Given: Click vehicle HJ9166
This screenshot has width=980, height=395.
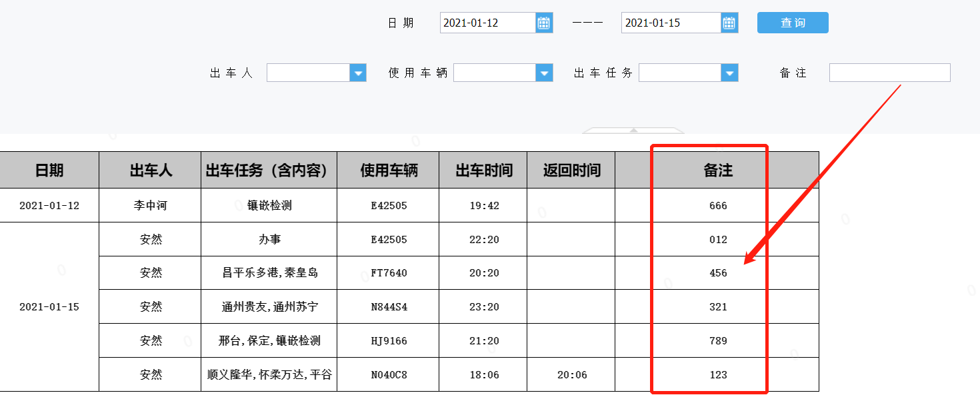Looking at the screenshot, I should pos(389,341).
